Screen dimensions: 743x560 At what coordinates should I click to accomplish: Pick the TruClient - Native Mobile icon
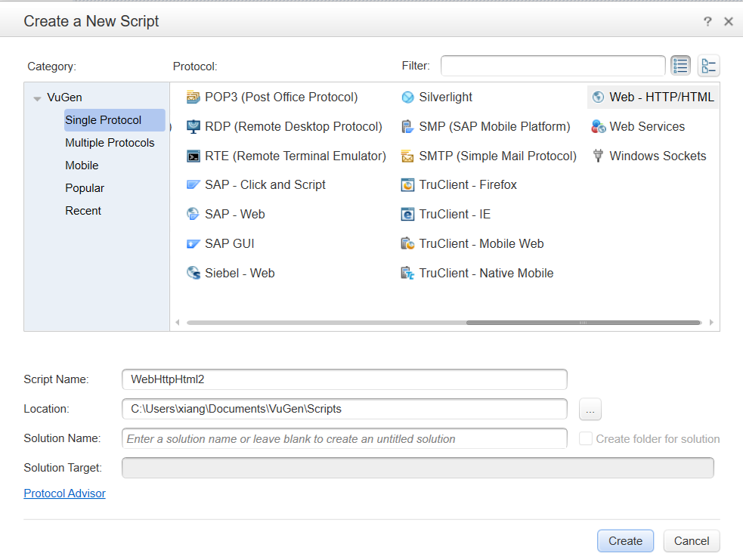pos(407,273)
